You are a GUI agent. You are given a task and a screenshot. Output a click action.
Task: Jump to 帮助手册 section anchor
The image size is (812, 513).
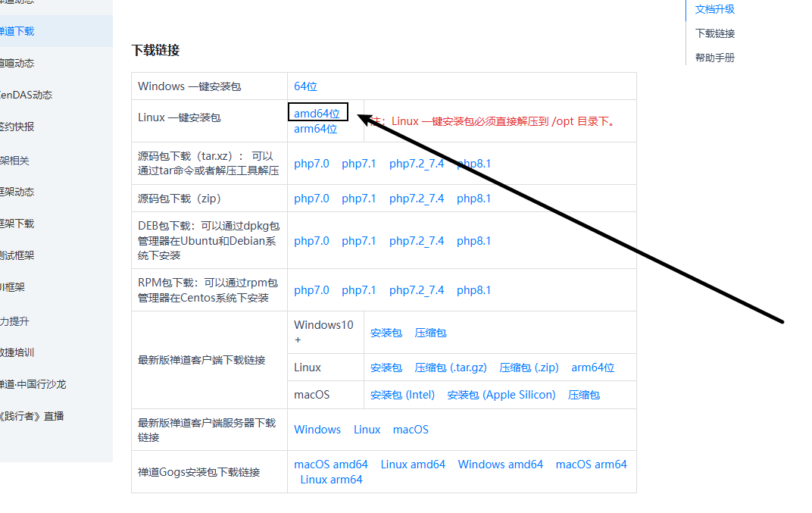[714, 58]
